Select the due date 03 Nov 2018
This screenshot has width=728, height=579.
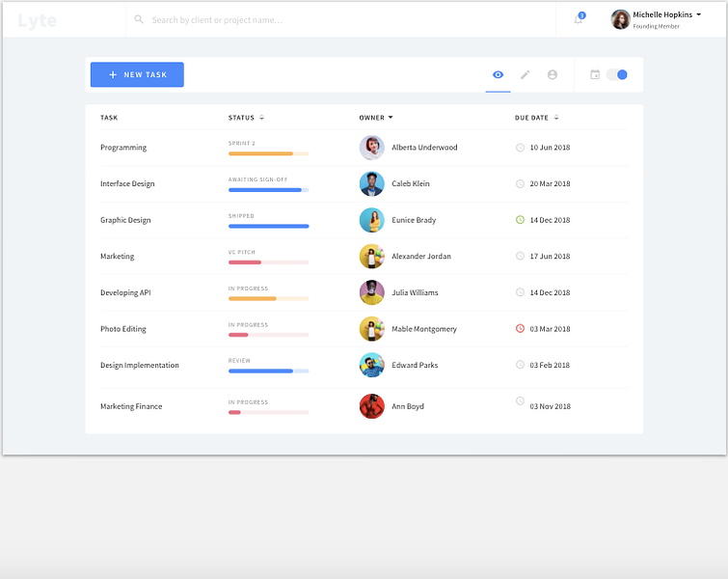pyautogui.click(x=550, y=406)
